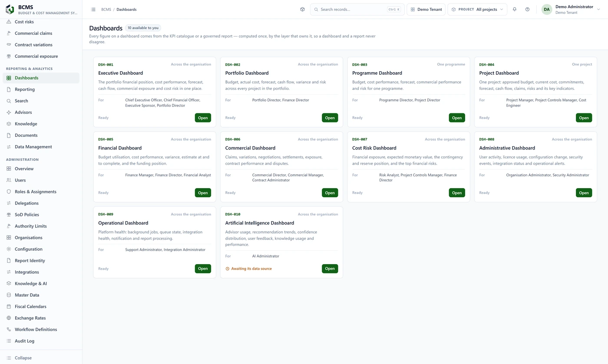The image size is (608, 364).
Task: Click the notifications bell icon
Action: point(515,9)
